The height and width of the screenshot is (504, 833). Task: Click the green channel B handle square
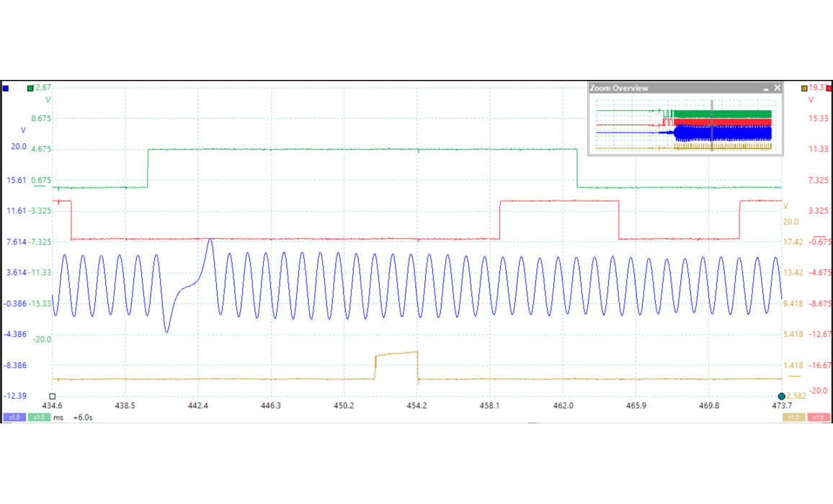[x=30, y=89]
